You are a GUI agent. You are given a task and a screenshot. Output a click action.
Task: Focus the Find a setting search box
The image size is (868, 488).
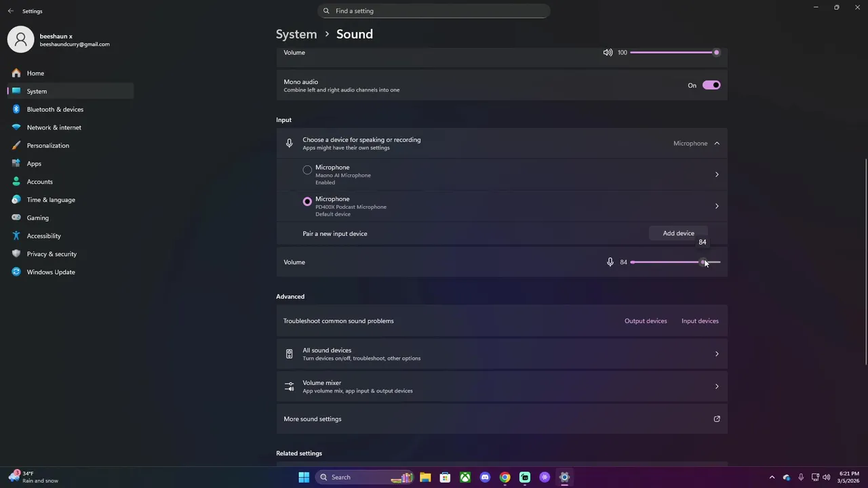(434, 11)
